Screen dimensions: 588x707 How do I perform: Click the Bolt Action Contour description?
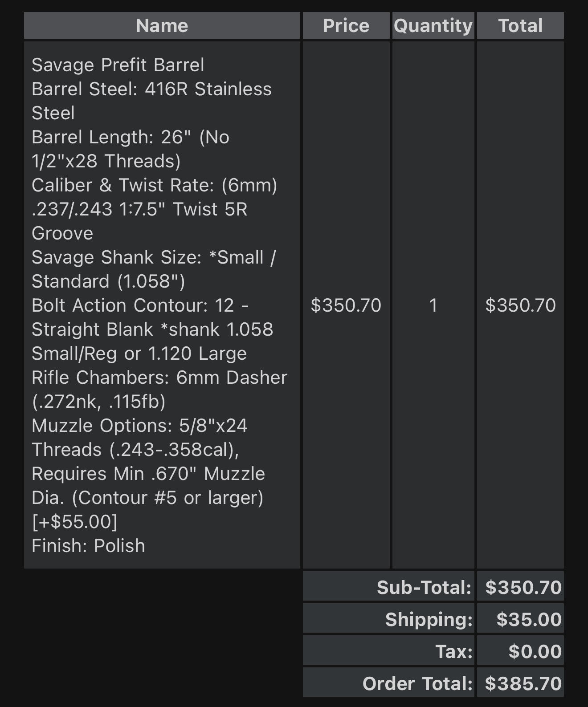pos(140,305)
